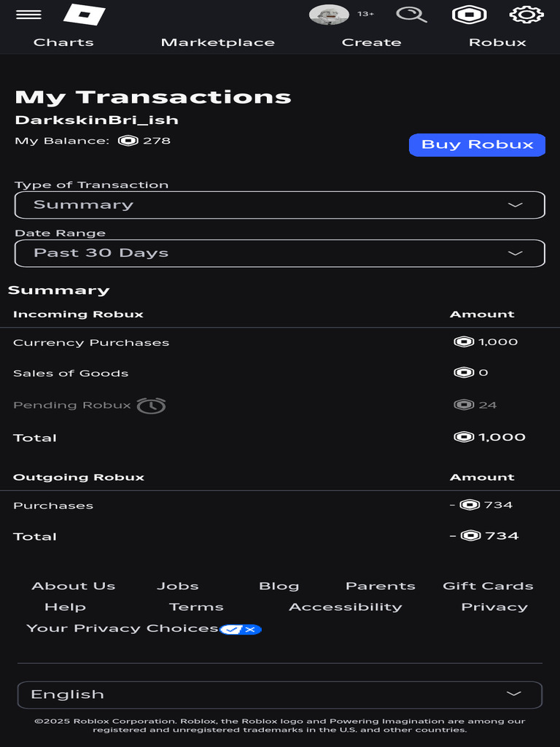Open the Create tab

point(371,42)
